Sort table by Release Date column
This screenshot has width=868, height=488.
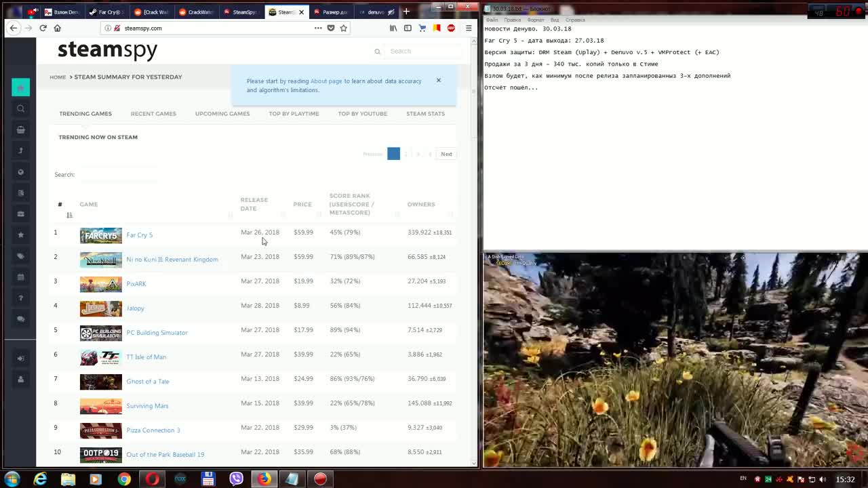(x=260, y=204)
